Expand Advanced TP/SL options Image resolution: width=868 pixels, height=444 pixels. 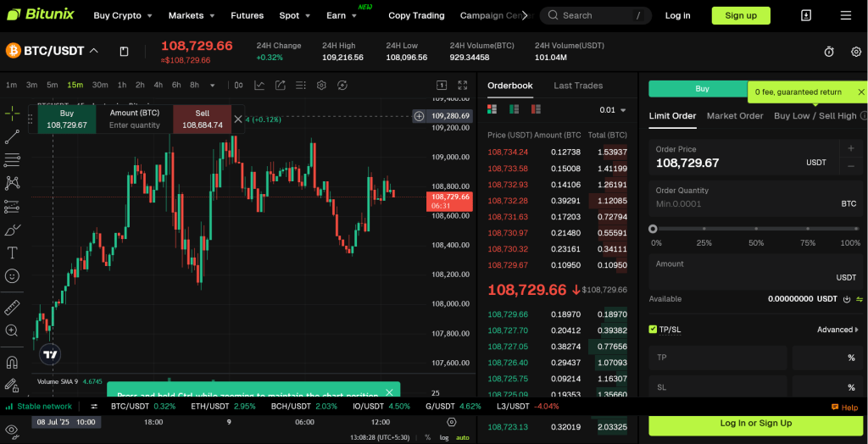pos(838,330)
